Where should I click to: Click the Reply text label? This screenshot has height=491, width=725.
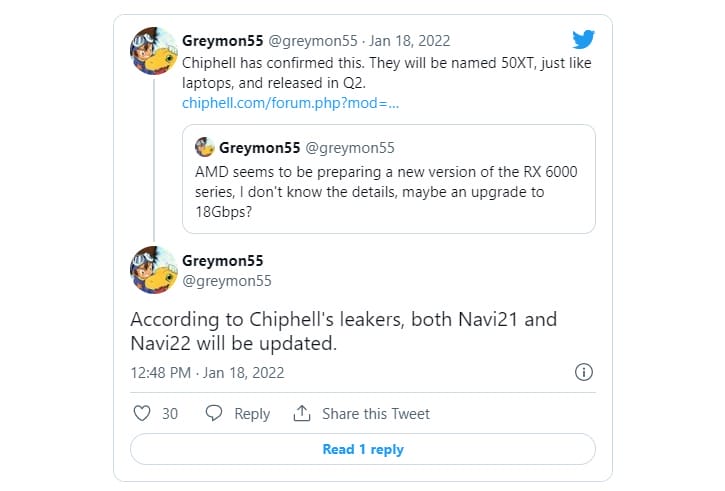pyautogui.click(x=252, y=414)
